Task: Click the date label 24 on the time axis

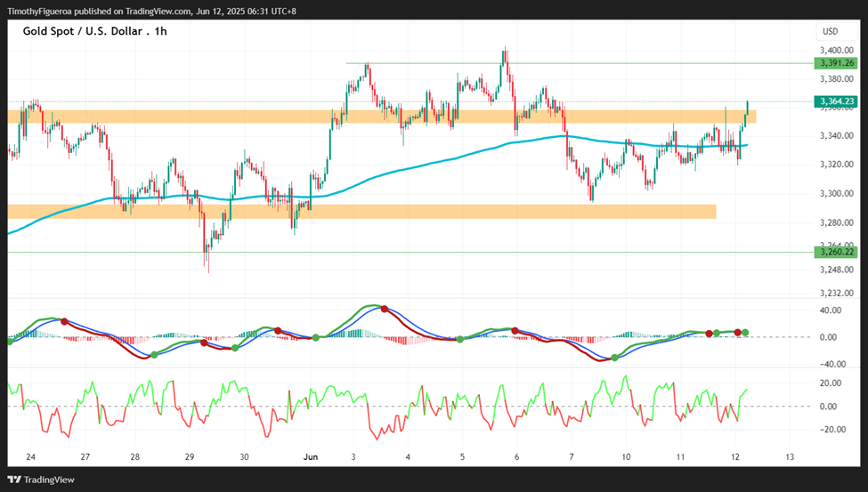Action: pyautogui.click(x=30, y=457)
